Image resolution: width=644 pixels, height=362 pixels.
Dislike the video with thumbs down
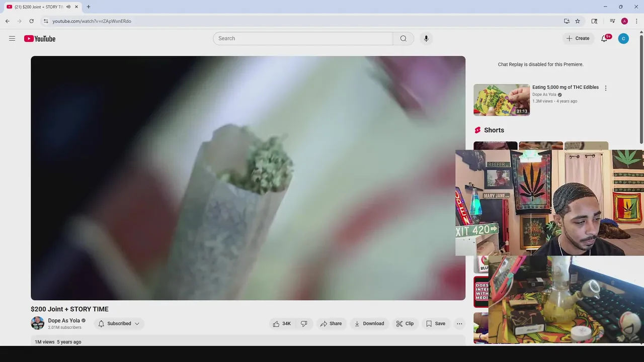304,324
